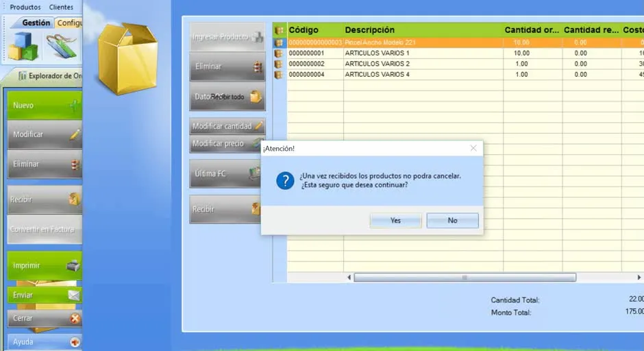Click the sidebar Modificar button
This screenshot has width=644, height=351.
(45, 134)
